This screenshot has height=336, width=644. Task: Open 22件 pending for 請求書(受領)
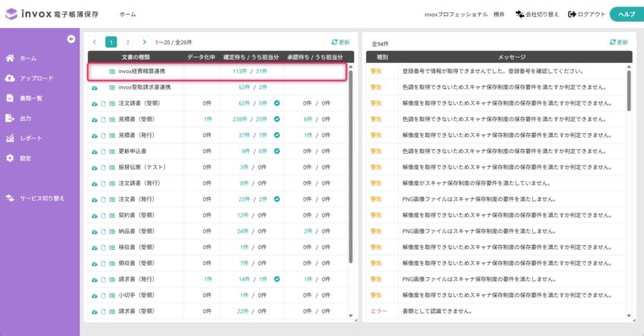(242, 311)
